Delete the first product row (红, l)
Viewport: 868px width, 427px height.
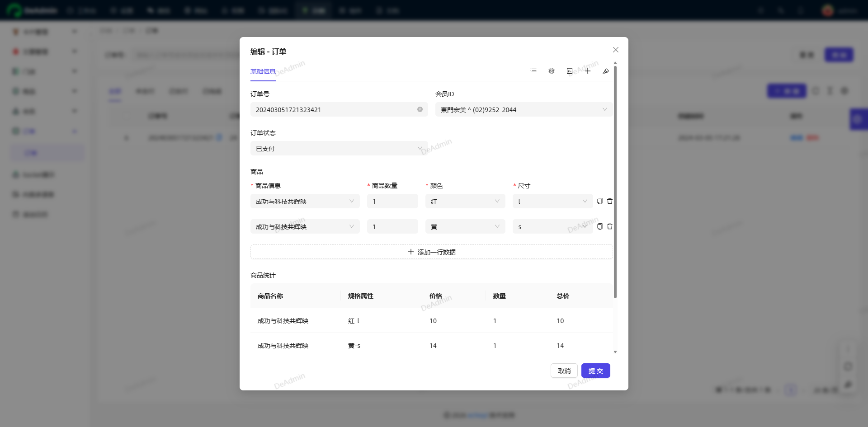[x=610, y=201]
